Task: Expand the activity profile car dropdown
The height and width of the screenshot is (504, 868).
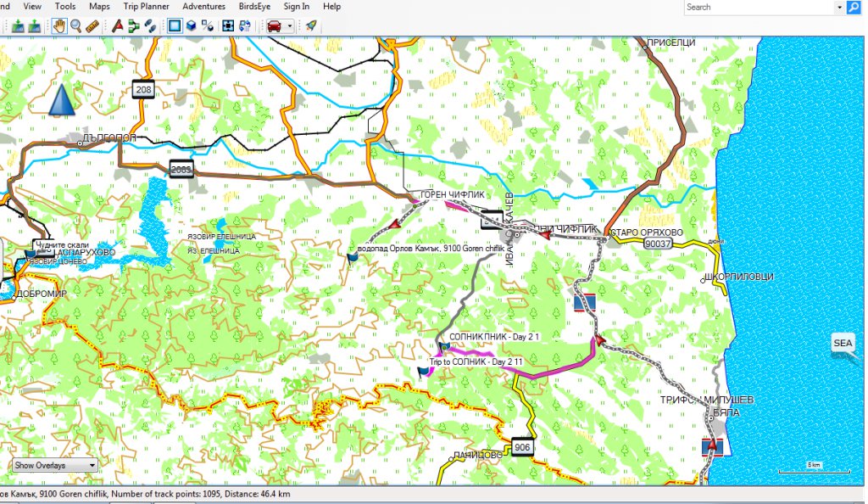Action: click(290, 25)
